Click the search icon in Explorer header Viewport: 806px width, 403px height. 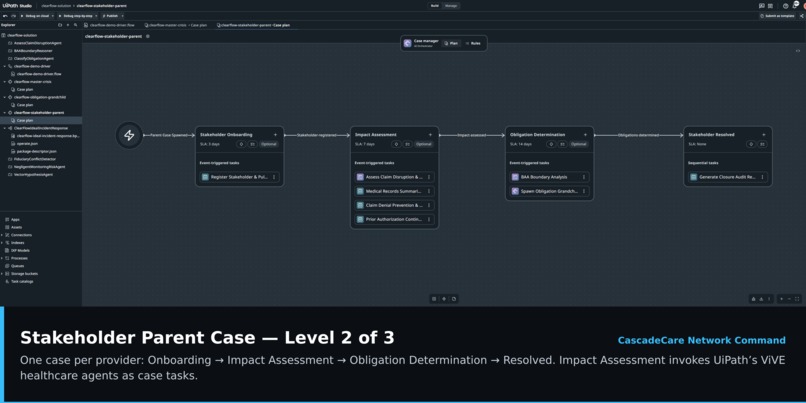76,25
